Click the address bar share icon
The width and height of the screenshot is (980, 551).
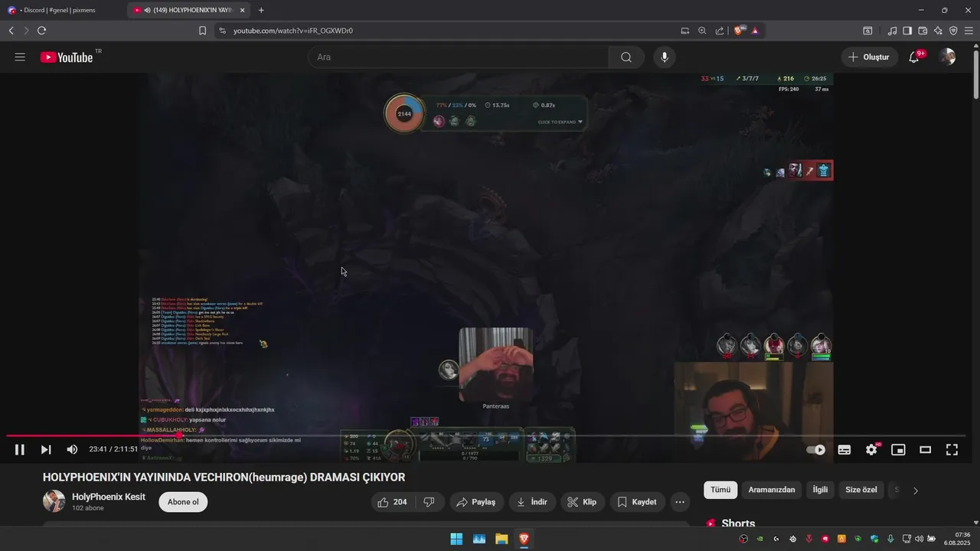(x=720, y=31)
